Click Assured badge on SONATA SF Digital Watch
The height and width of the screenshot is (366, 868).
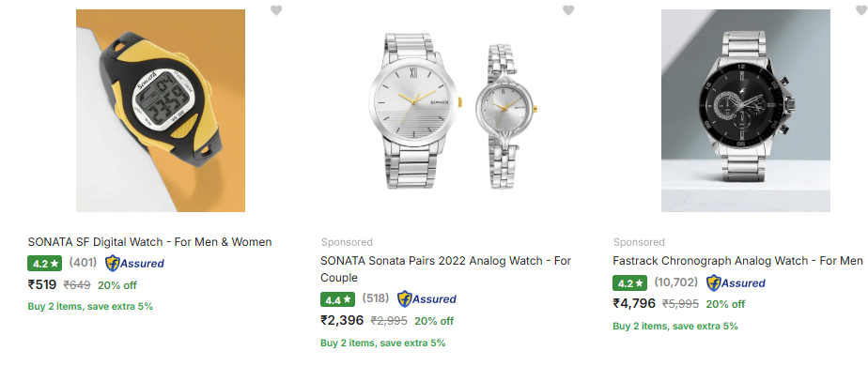point(134,263)
